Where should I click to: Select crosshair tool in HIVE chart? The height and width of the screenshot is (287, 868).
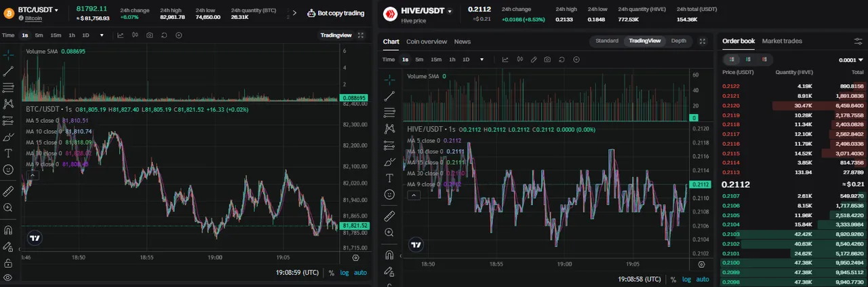389,79
